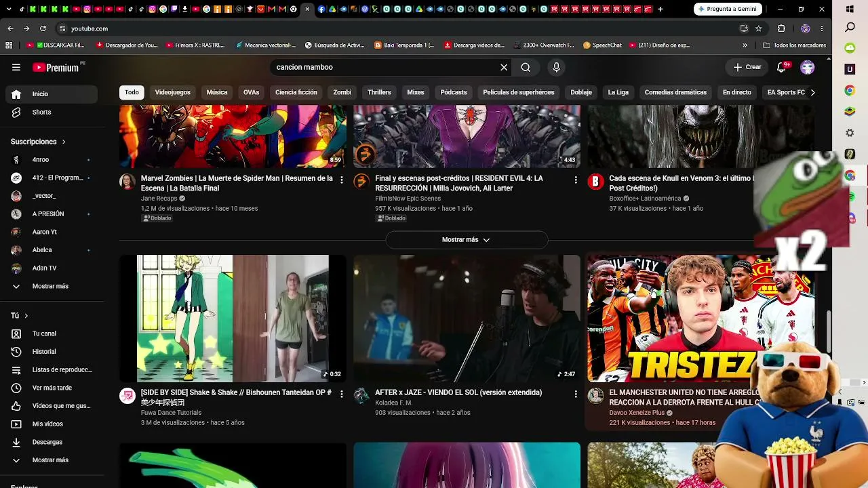Open options for Shake & Shake video
The width and height of the screenshot is (868, 488).
341,394
